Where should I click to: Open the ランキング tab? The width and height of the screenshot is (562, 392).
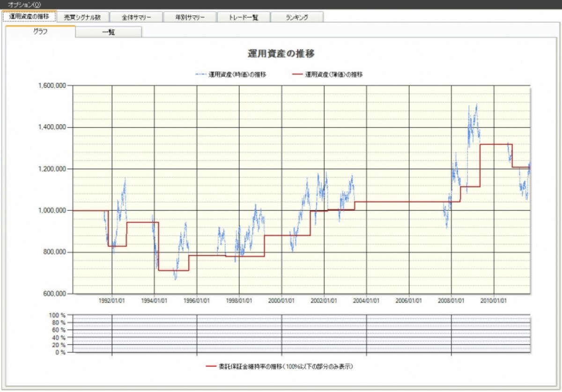click(297, 17)
